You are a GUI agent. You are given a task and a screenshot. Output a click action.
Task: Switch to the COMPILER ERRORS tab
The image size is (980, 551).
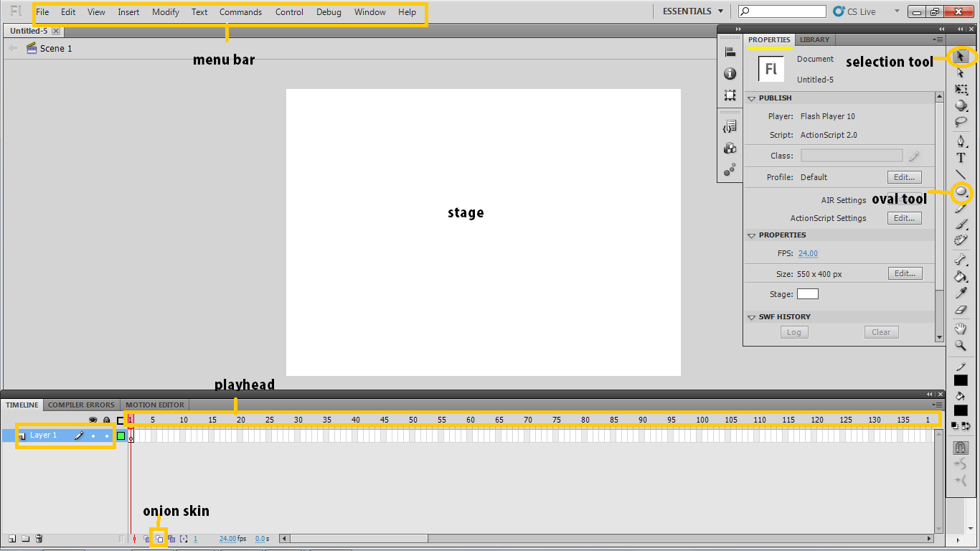click(81, 405)
